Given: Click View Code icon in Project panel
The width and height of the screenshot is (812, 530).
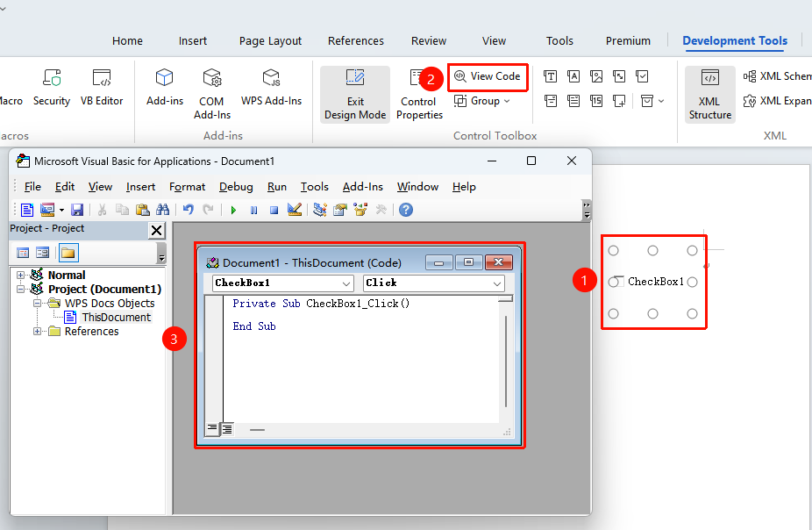Looking at the screenshot, I should coord(23,253).
